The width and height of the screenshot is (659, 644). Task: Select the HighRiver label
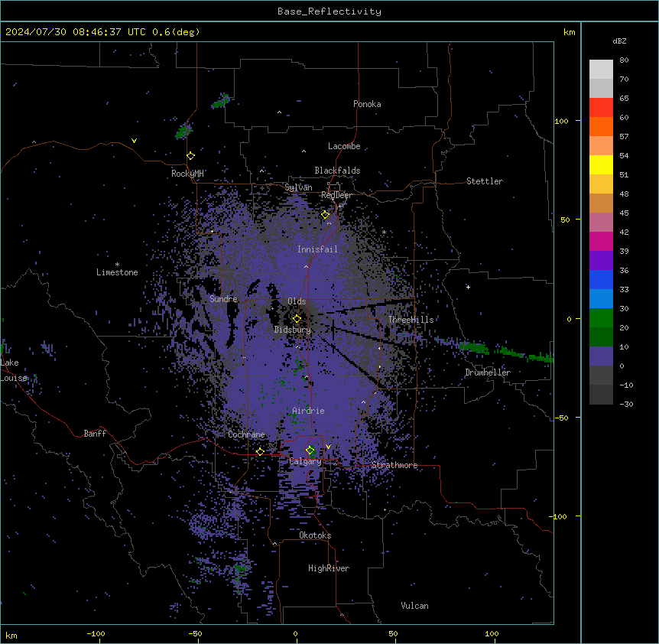point(329,568)
